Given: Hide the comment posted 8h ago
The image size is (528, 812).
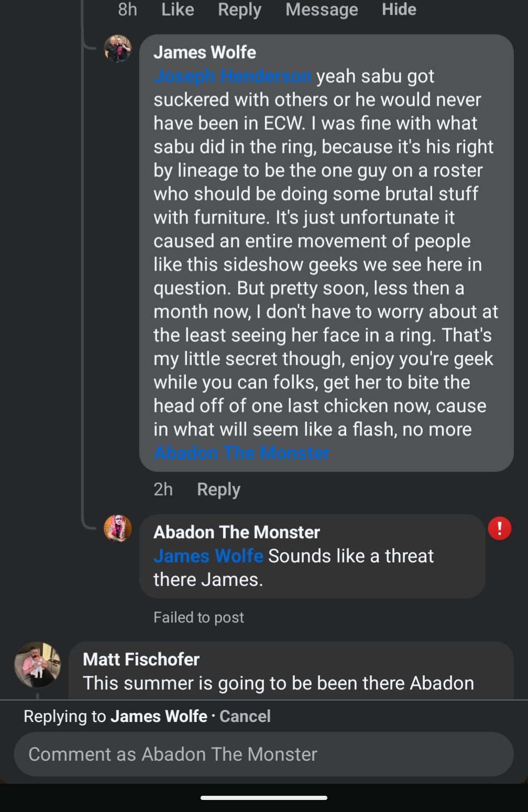Looking at the screenshot, I should [x=399, y=9].
